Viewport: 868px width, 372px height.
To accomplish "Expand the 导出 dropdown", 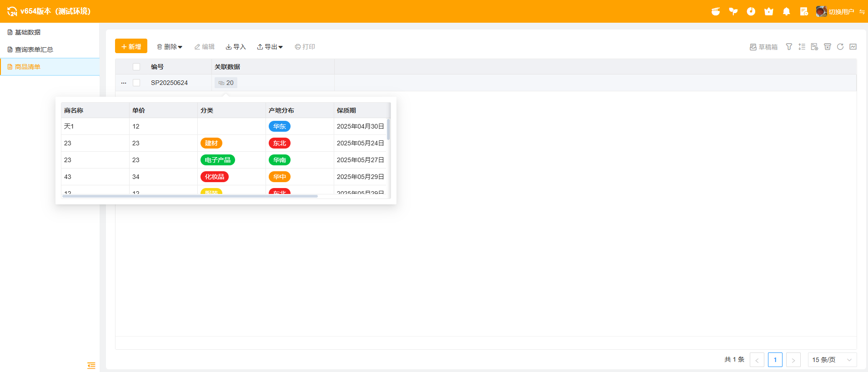I will coord(270,47).
